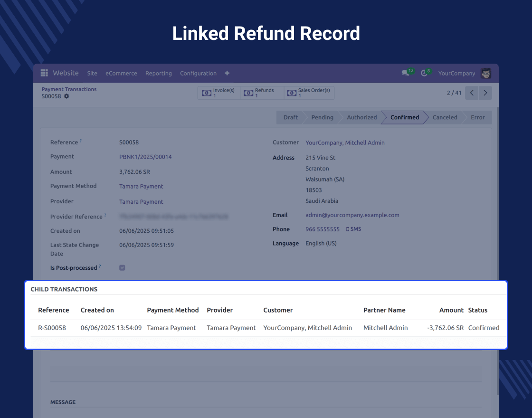Open the Sales Order(s) smart button
The width and height of the screenshot is (532, 418).
coord(309,93)
